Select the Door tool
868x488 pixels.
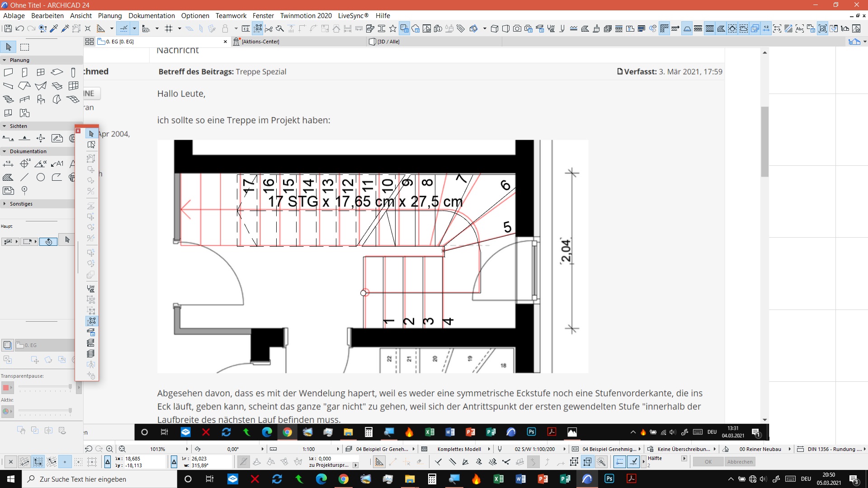(24, 72)
